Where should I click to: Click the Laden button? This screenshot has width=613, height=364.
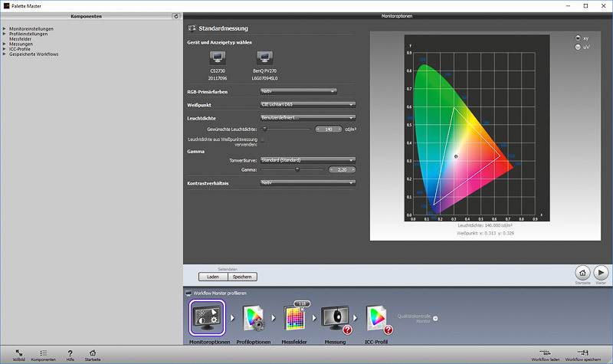pyautogui.click(x=214, y=277)
